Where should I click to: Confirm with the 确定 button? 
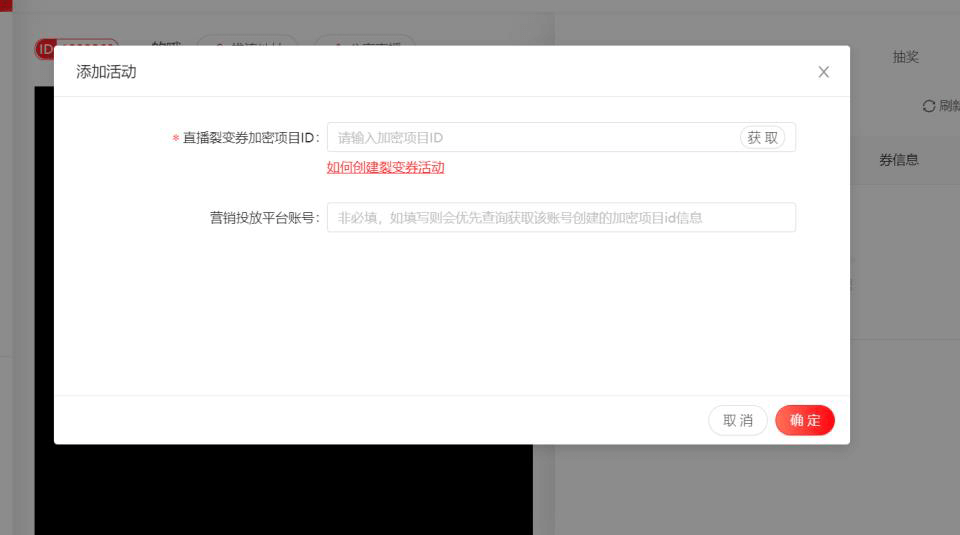click(804, 421)
